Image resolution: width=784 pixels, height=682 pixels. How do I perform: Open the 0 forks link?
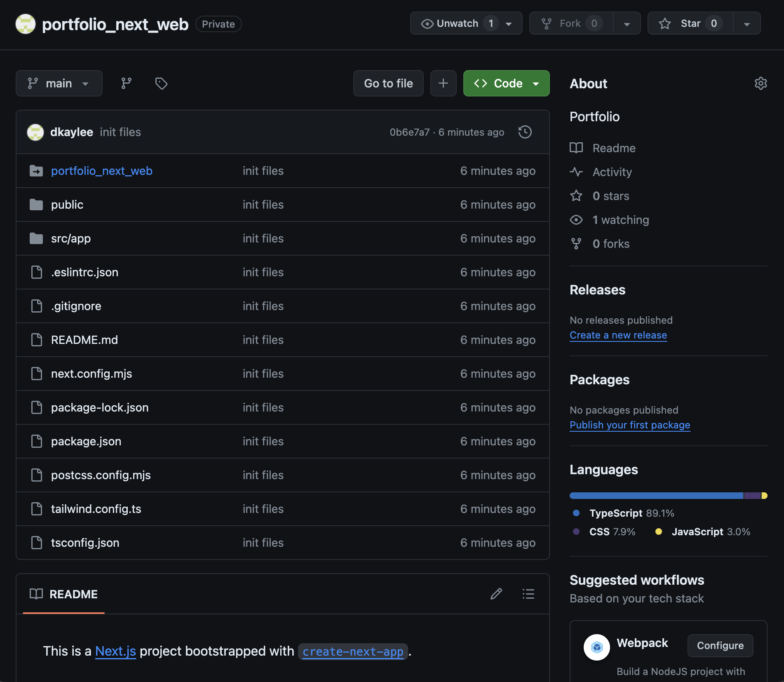(x=611, y=244)
